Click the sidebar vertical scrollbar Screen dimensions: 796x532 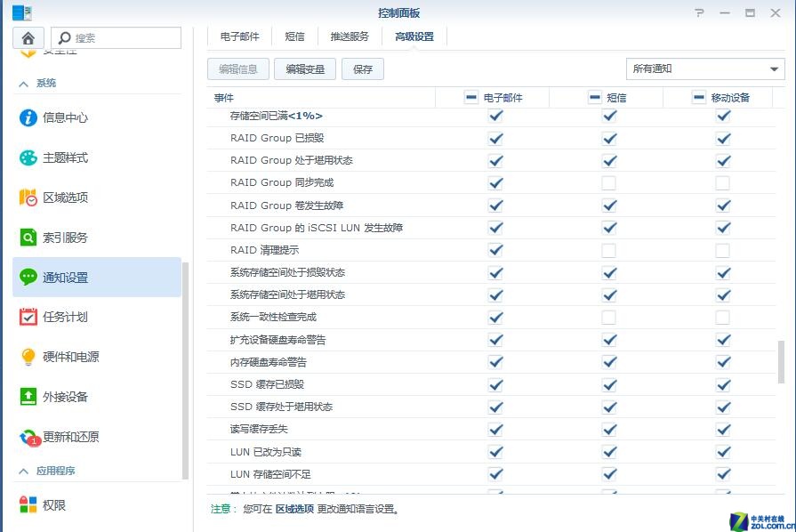point(185,371)
